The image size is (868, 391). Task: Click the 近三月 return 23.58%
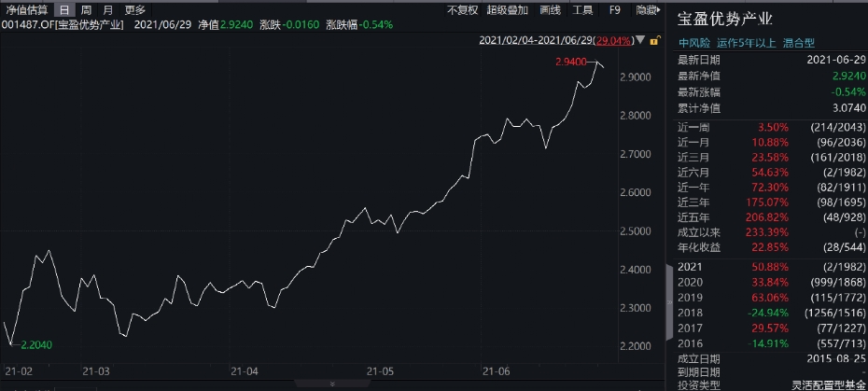(x=770, y=158)
